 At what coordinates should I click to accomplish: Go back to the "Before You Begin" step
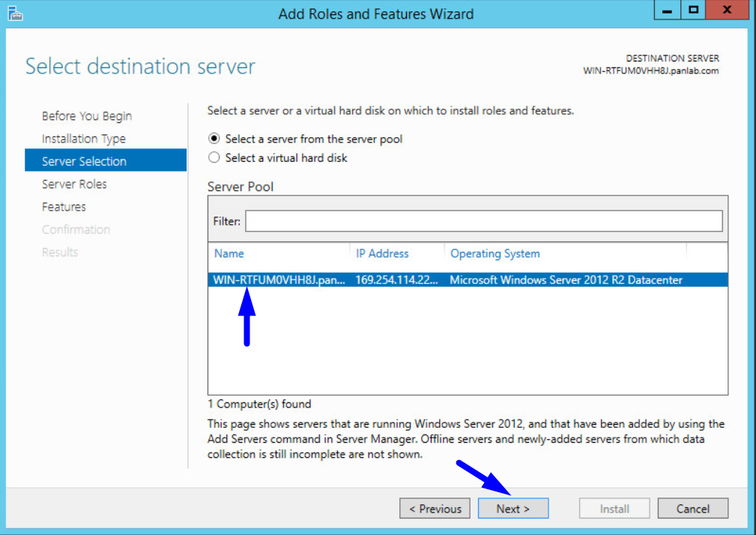(87, 116)
